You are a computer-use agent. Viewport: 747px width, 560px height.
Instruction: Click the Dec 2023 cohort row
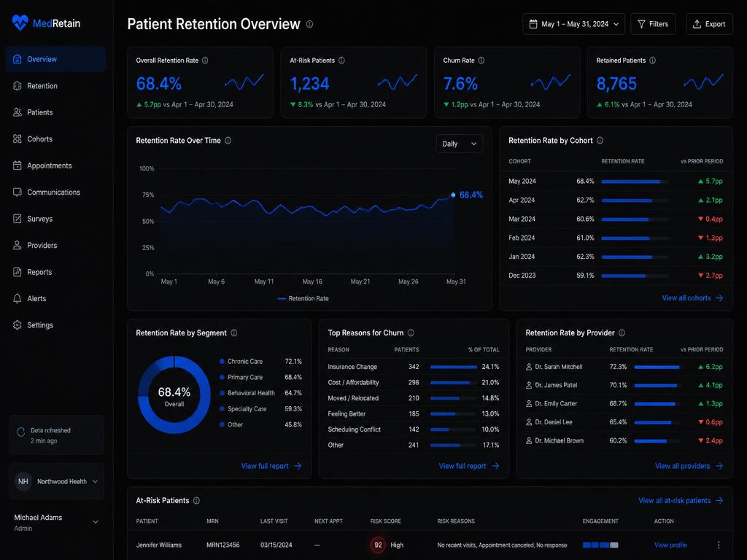tap(616, 275)
